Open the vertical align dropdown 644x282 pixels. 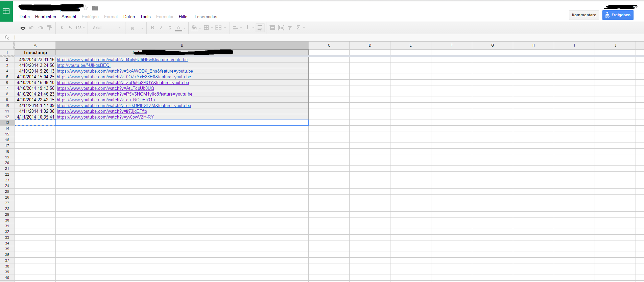coord(249,28)
